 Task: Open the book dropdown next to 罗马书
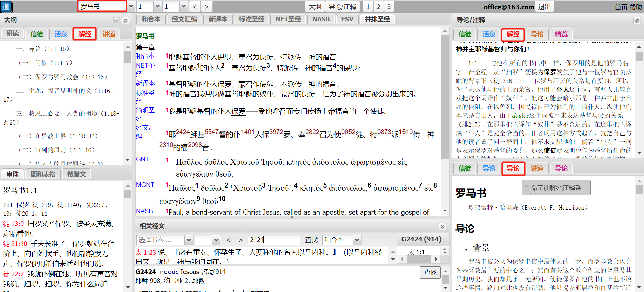[131, 6]
